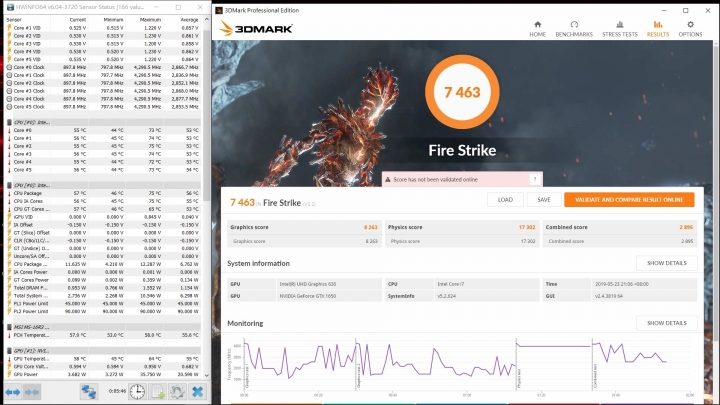The height and width of the screenshot is (405, 720).
Task: Click the Core #0 temperature thermometer icon
Action: click(9, 130)
